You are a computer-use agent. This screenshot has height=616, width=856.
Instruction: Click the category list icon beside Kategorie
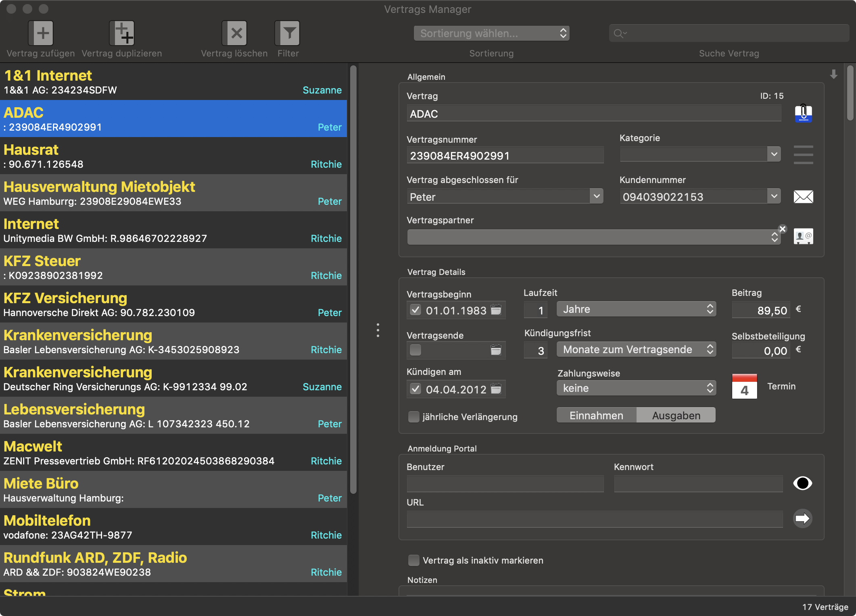pos(803,155)
